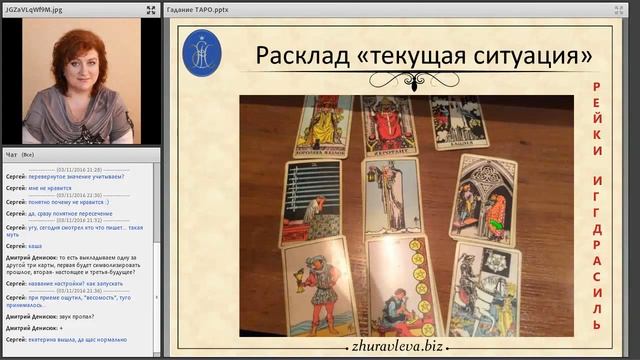Click the presenter webcam image
This screenshot has width=640, height=360.
click(x=81, y=81)
